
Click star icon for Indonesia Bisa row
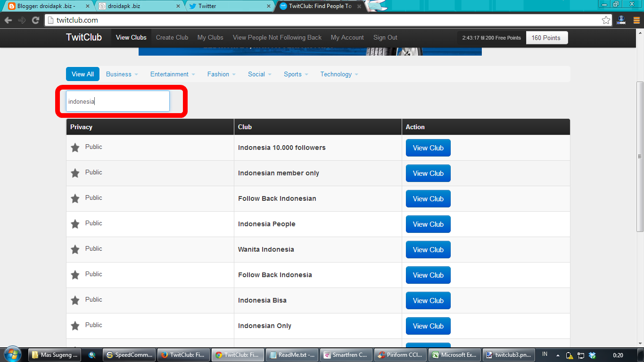75,300
